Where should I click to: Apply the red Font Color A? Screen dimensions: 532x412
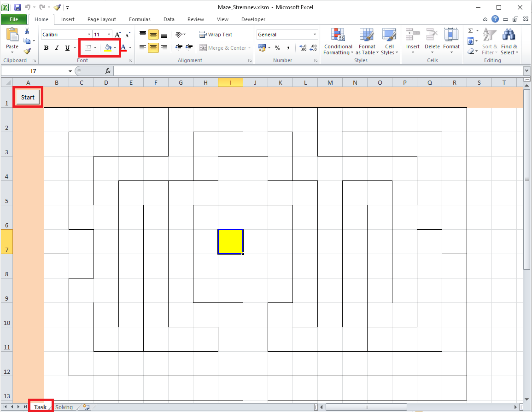point(123,48)
